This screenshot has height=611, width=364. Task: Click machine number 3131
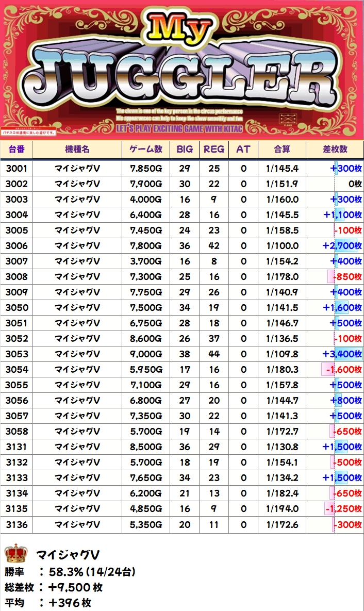pos(16,447)
